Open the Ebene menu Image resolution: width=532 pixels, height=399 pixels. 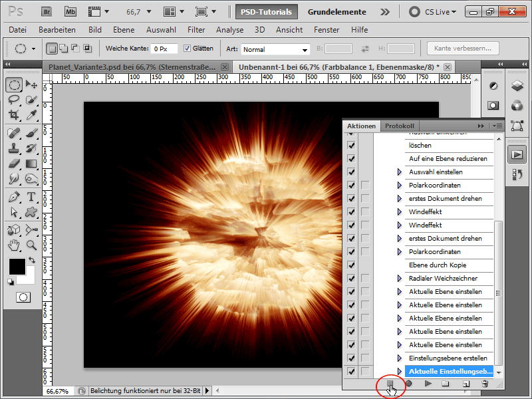[x=124, y=30]
